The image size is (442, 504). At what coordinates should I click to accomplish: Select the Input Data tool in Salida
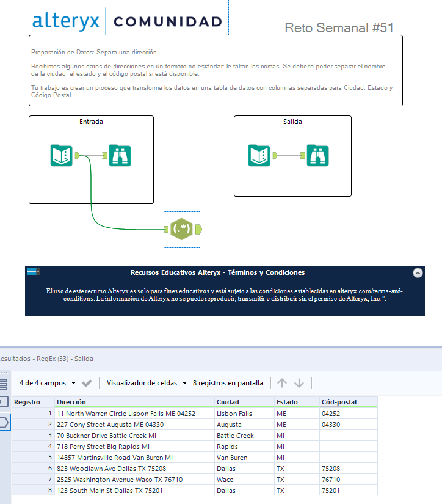pos(259,156)
